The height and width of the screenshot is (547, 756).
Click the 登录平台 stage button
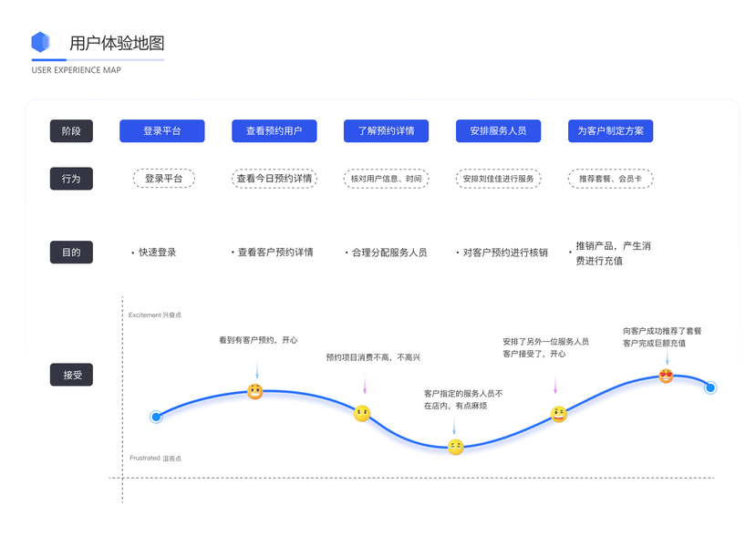tap(162, 131)
